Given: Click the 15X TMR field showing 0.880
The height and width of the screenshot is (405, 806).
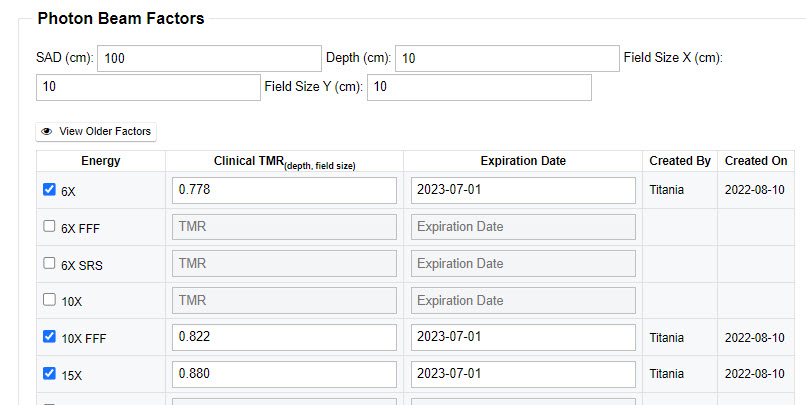Looking at the screenshot, I should click(284, 374).
